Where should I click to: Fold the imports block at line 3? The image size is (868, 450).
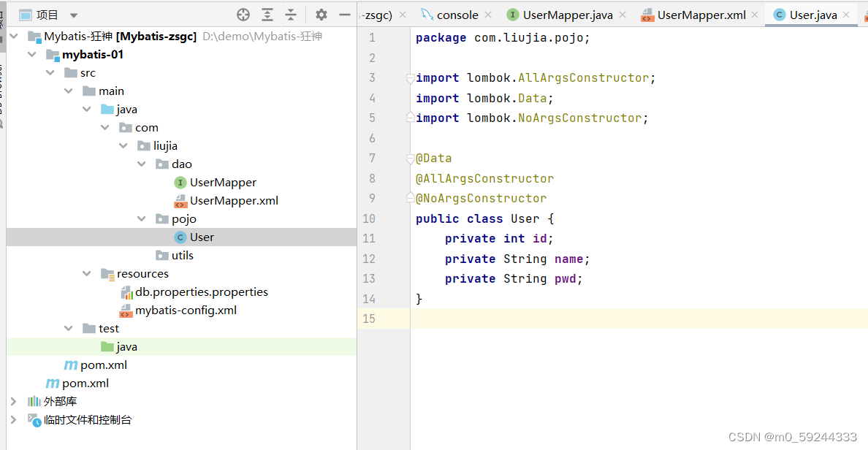[410, 79]
